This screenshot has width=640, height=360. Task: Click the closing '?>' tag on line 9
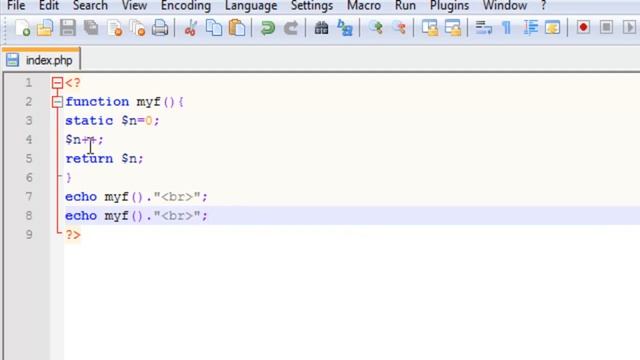[x=73, y=235]
